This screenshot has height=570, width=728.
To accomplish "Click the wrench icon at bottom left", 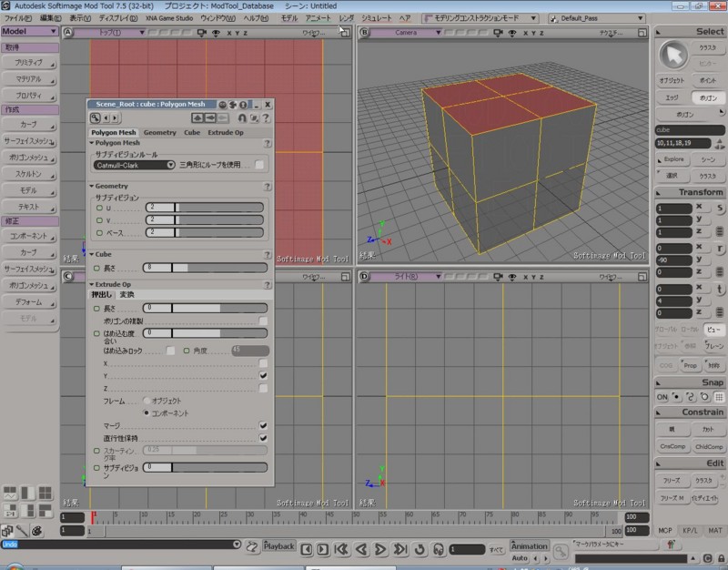I will [22, 530].
